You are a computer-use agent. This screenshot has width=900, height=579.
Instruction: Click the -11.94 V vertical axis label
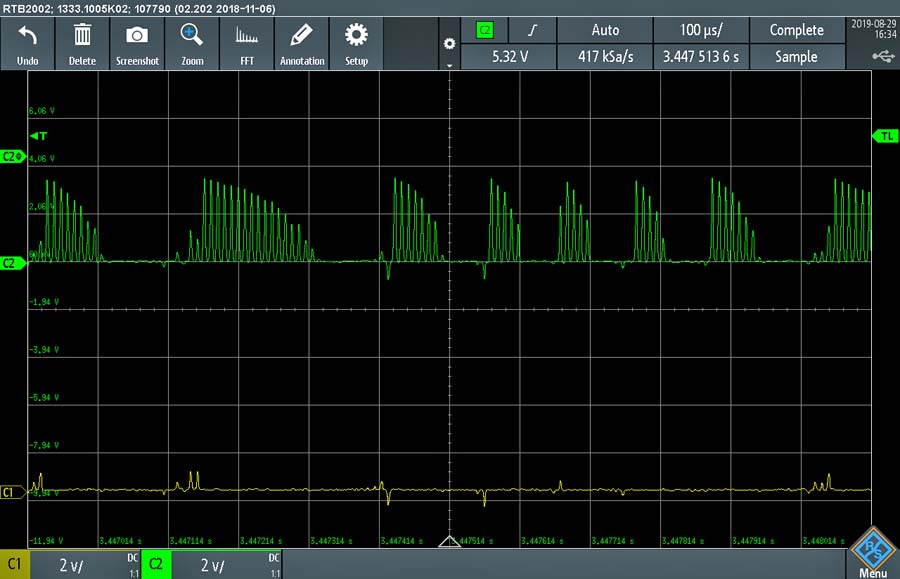[45, 541]
